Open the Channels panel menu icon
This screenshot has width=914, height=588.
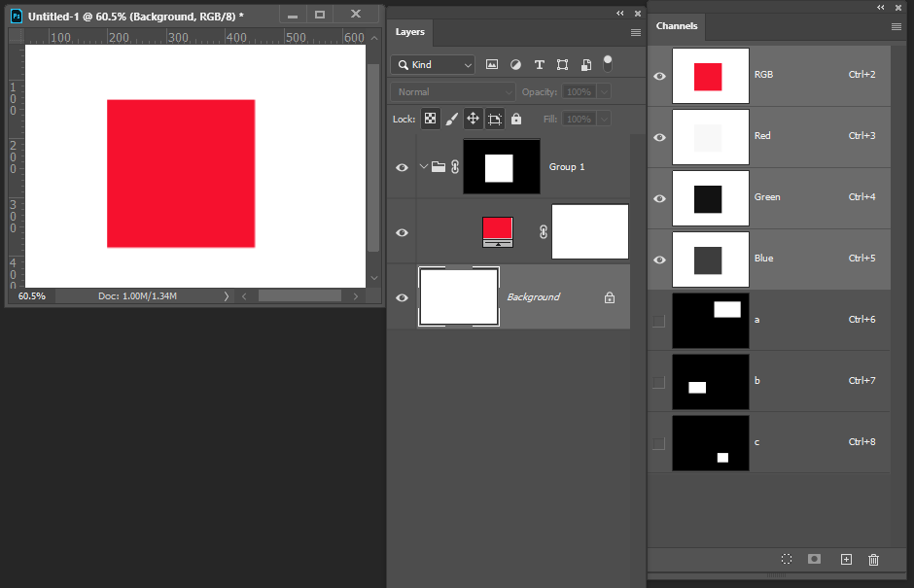896,27
